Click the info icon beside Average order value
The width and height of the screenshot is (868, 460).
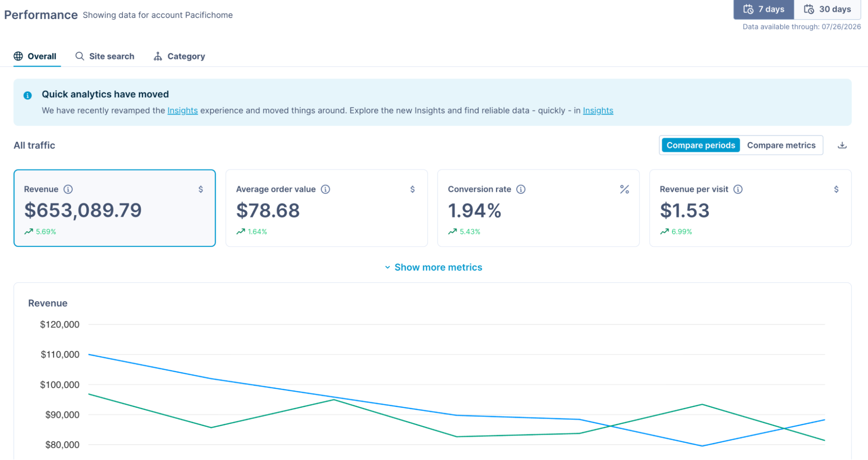(x=325, y=189)
